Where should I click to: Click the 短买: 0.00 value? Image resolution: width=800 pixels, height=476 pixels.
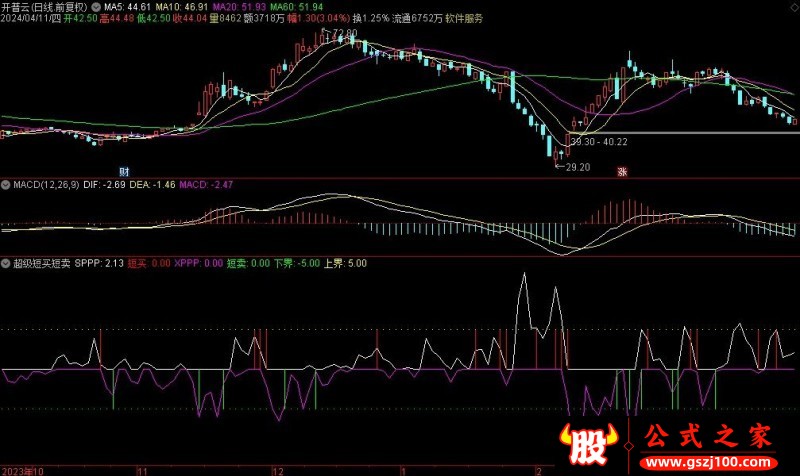149,263
